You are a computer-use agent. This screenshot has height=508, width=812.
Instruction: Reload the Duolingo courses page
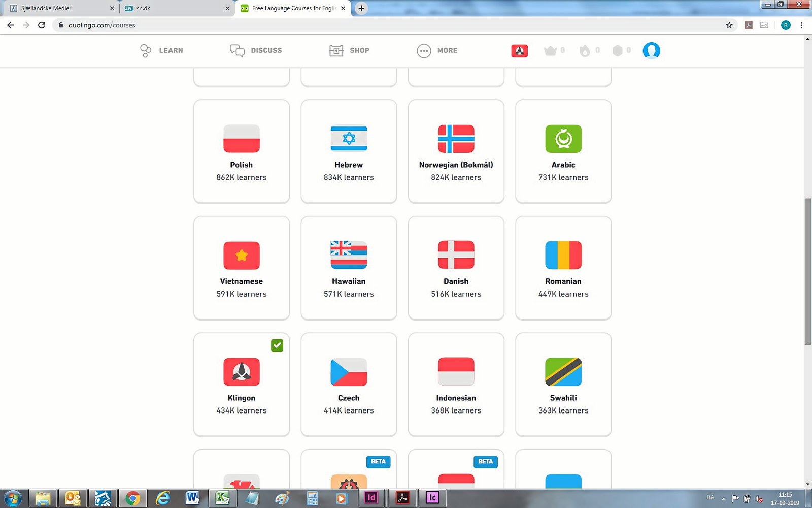(42, 25)
